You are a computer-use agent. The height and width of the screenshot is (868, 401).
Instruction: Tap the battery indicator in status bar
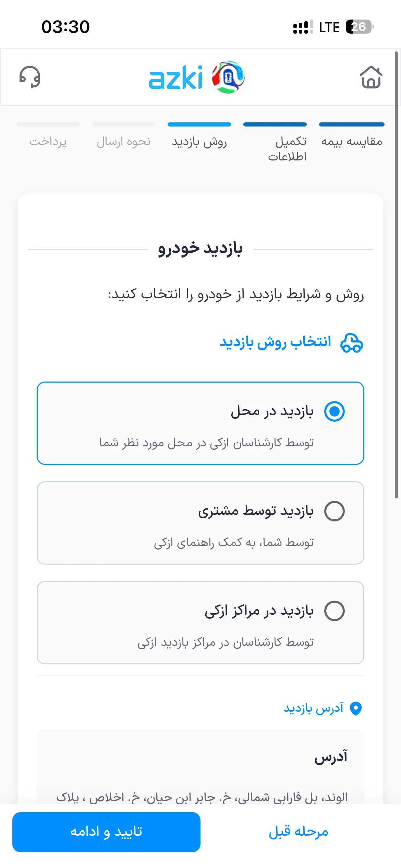[x=360, y=27]
